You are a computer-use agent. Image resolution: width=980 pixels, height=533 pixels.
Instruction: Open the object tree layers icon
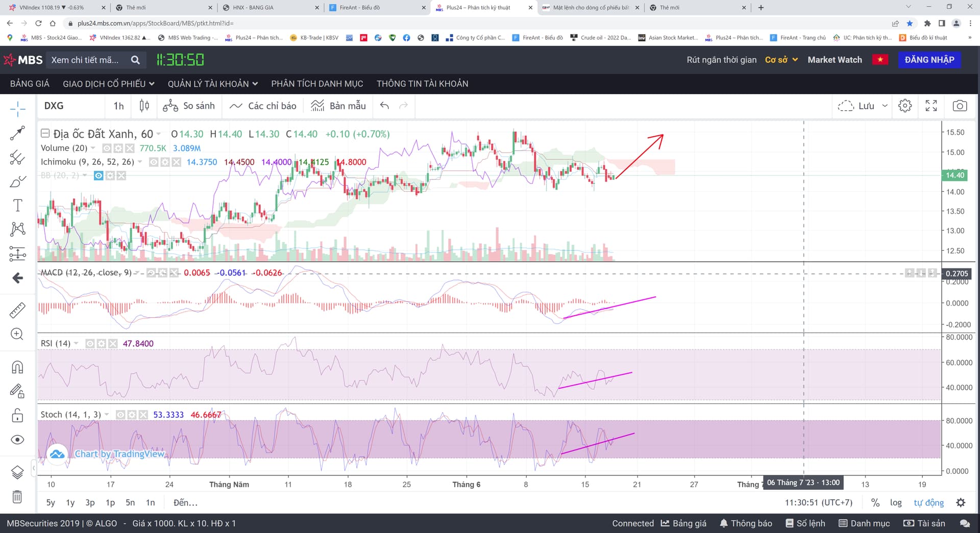pos(17,472)
